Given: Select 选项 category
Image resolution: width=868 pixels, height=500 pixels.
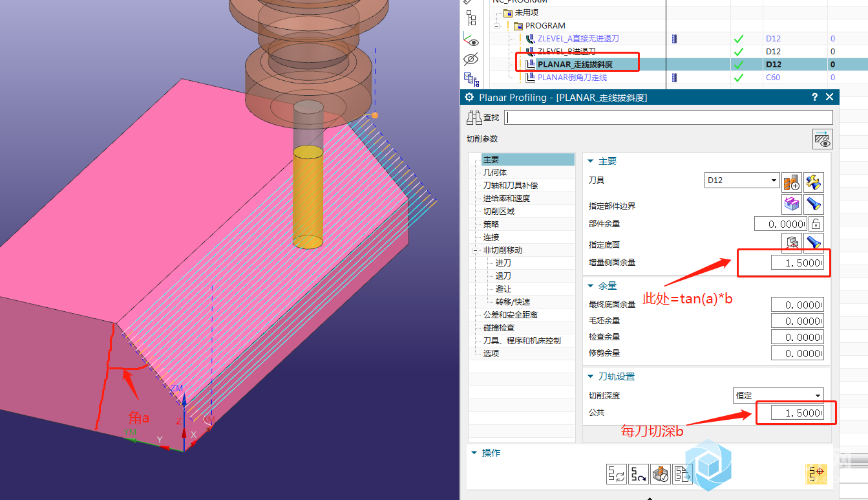Looking at the screenshot, I should tap(491, 354).
